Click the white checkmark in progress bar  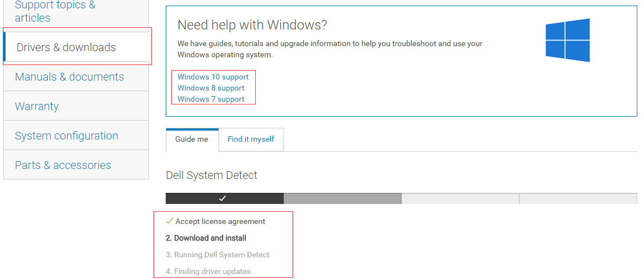point(222,198)
